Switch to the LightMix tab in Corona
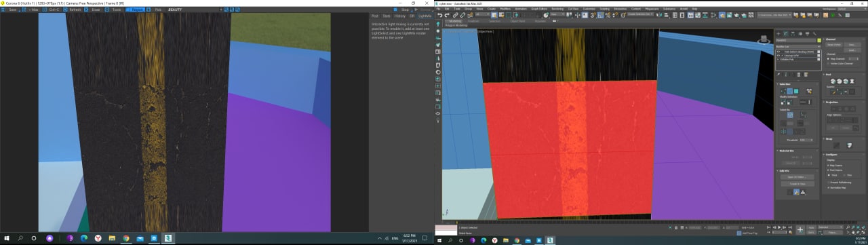The image size is (868, 245). click(x=425, y=16)
